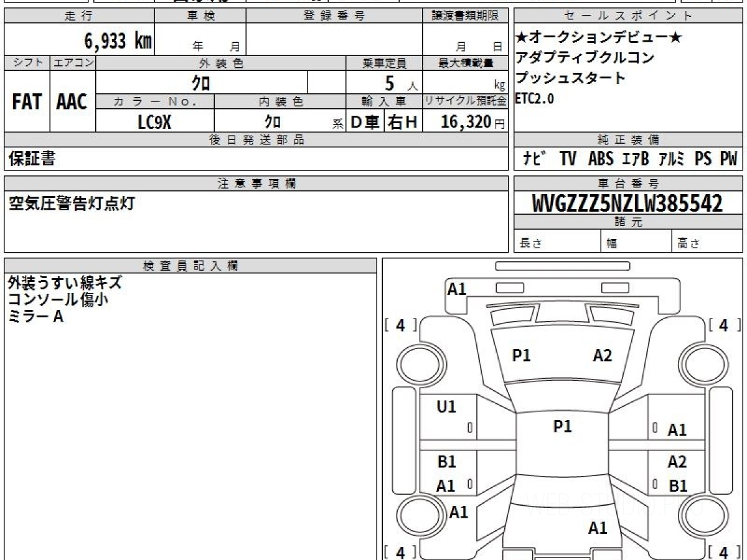Select the プッシュスタート sales point line
Image resolution: width=747 pixels, height=560 pixels.
tap(570, 78)
